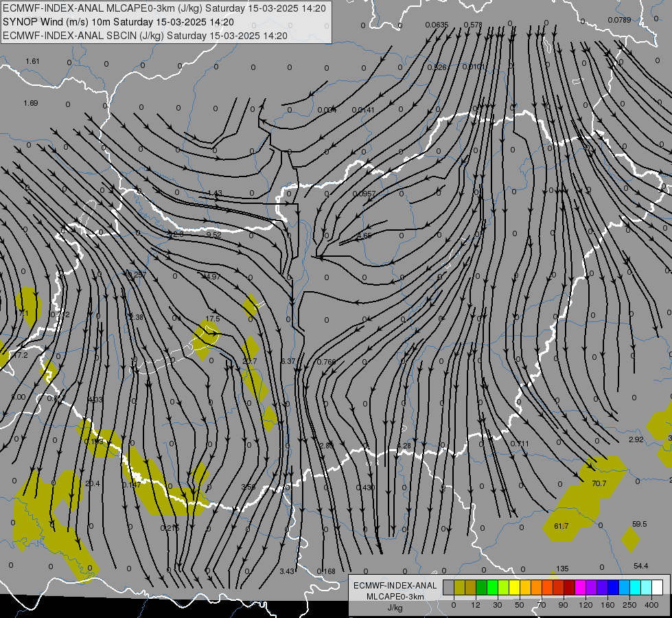Viewport: 672px width, 618px height.
Task: Click the 250 tick label on legend
Action: click(x=629, y=605)
